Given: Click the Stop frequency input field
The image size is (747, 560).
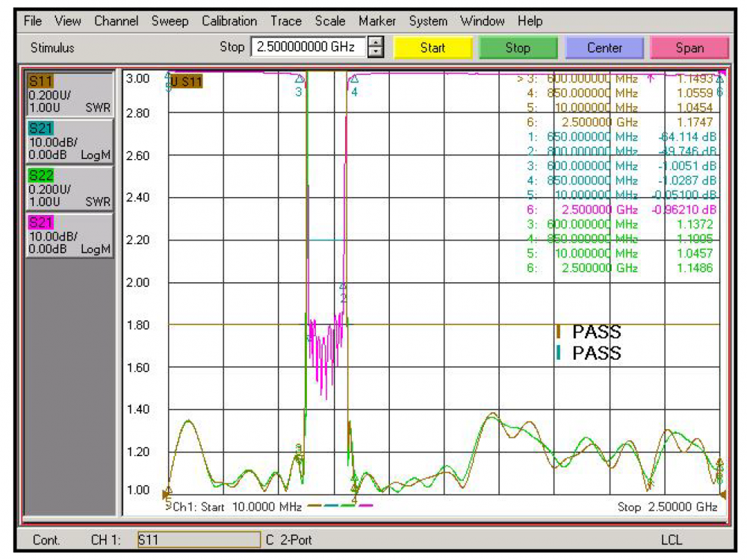Looking at the screenshot, I should tap(309, 48).
